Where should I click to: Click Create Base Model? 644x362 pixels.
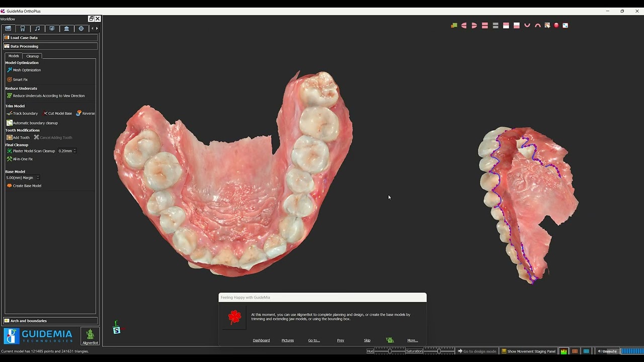(x=24, y=186)
